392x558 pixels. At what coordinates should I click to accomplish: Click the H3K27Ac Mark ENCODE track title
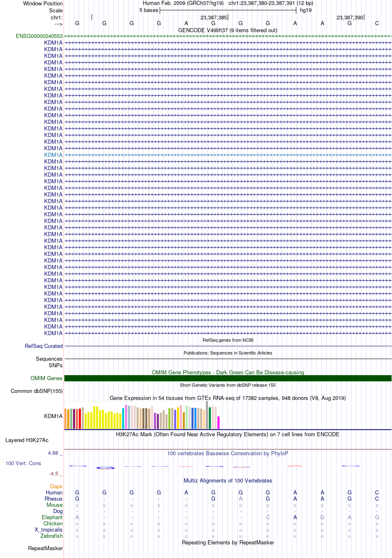(228, 435)
